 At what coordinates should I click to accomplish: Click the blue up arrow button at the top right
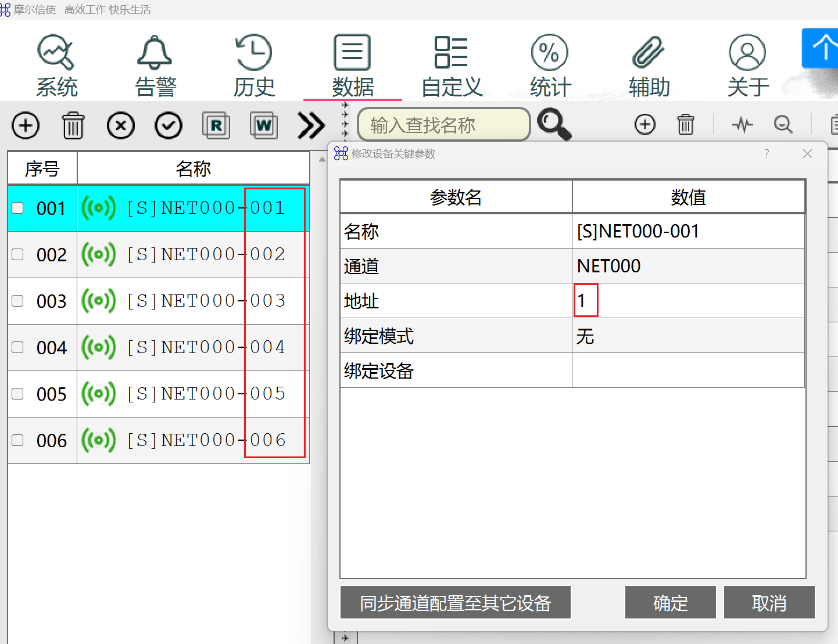(x=821, y=48)
